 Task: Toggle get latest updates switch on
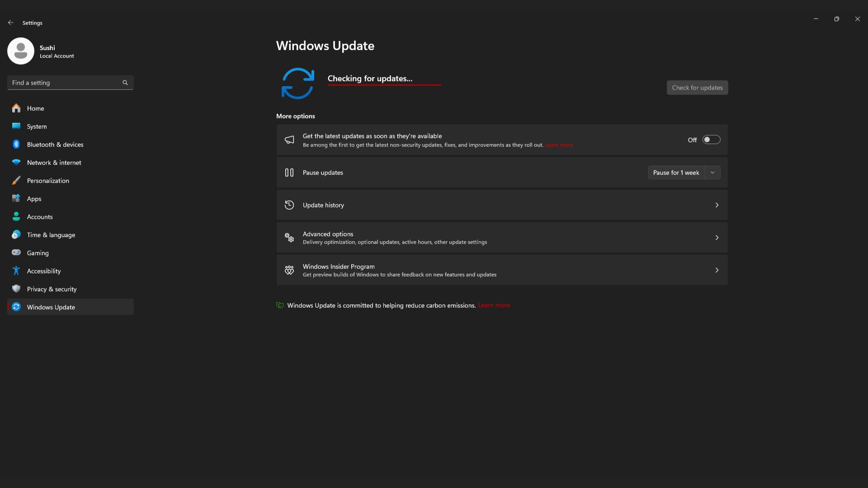click(x=711, y=140)
